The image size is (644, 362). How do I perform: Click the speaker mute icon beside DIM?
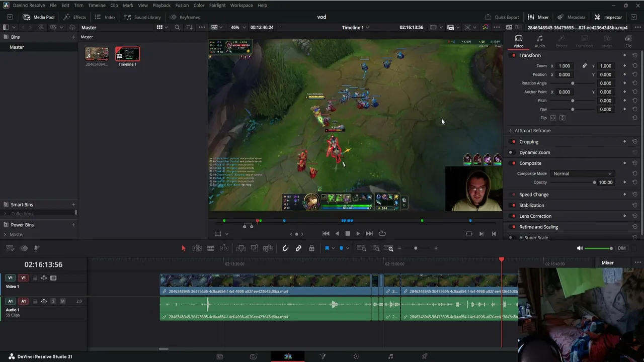click(580, 248)
